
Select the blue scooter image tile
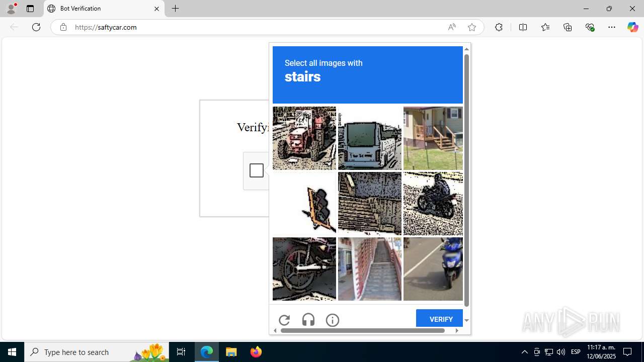(x=433, y=269)
